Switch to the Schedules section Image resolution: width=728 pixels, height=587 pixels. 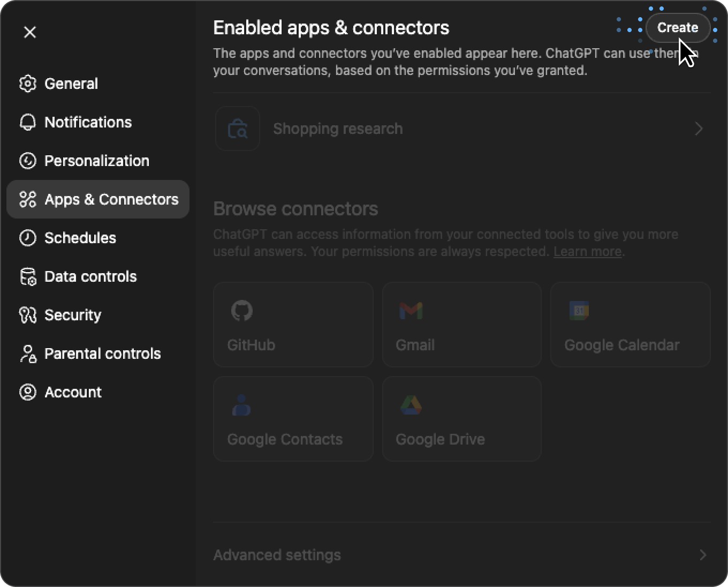tap(80, 238)
